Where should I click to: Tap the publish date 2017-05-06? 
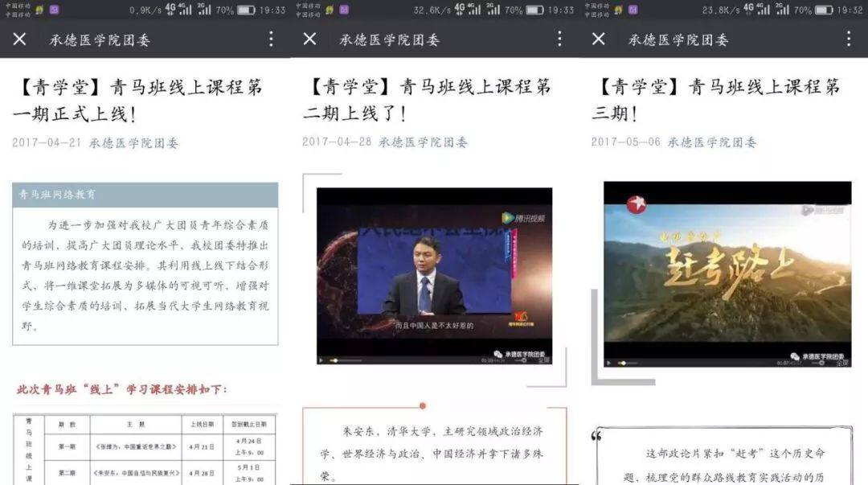click(x=625, y=142)
